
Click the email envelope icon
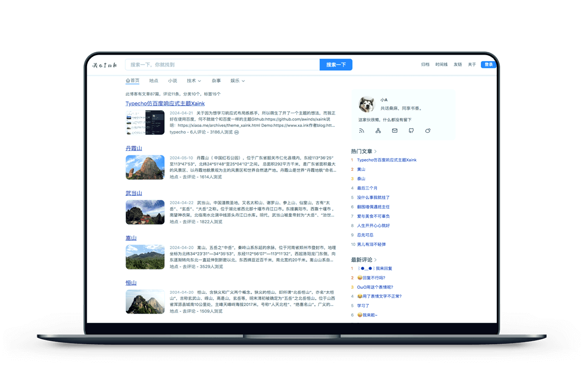(x=395, y=131)
